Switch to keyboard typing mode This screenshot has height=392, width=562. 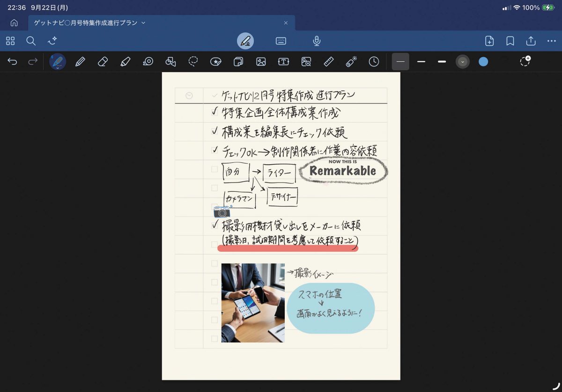(281, 41)
